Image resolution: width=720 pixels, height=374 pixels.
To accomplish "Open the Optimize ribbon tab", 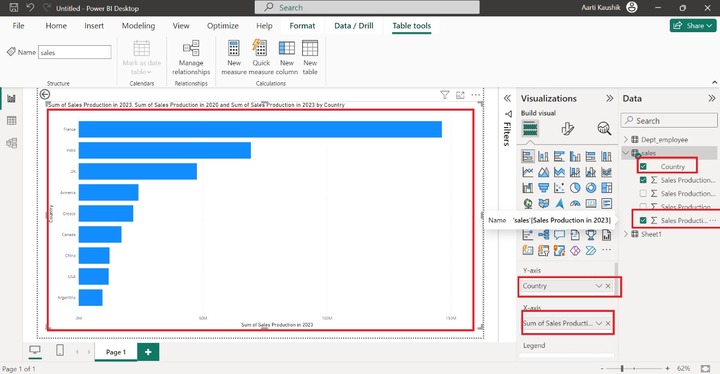I will pyautogui.click(x=223, y=26).
